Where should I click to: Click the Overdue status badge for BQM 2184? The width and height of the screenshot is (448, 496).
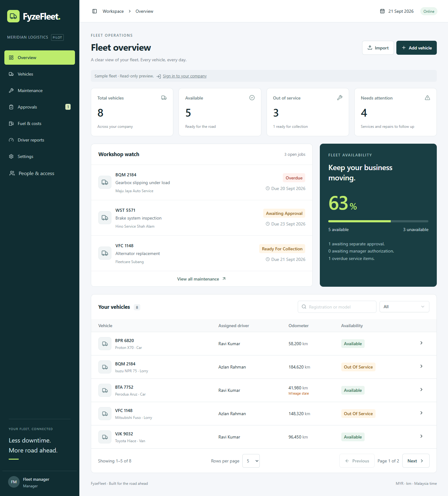[294, 178]
